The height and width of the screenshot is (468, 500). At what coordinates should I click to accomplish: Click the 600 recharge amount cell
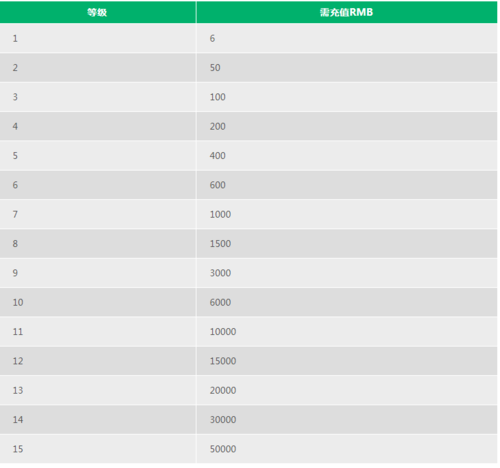(x=347, y=185)
